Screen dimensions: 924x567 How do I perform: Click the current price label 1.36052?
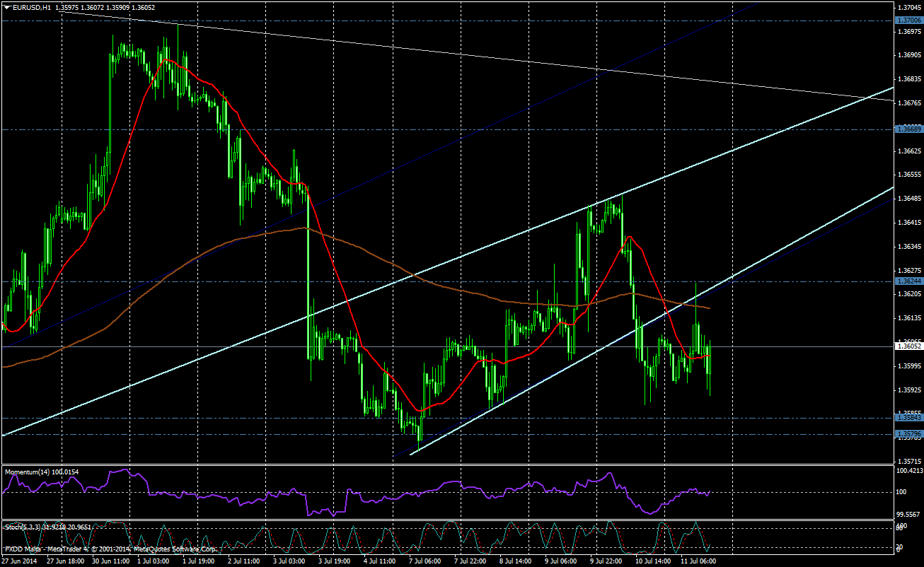click(x=908, y=346)
